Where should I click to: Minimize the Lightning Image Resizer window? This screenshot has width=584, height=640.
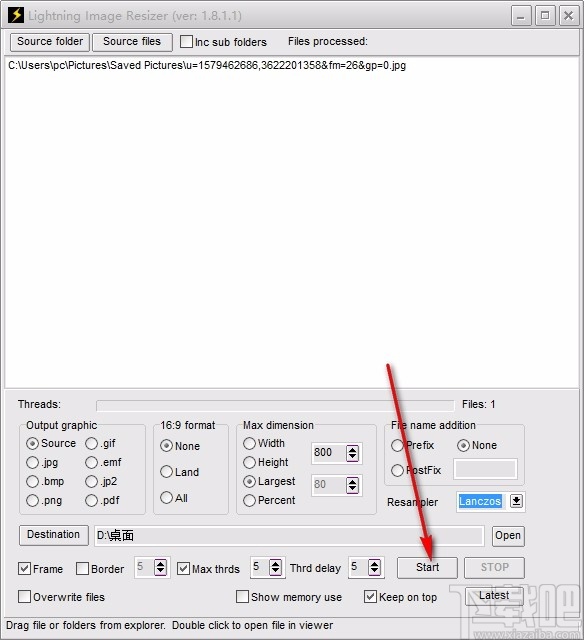(521, 16)
